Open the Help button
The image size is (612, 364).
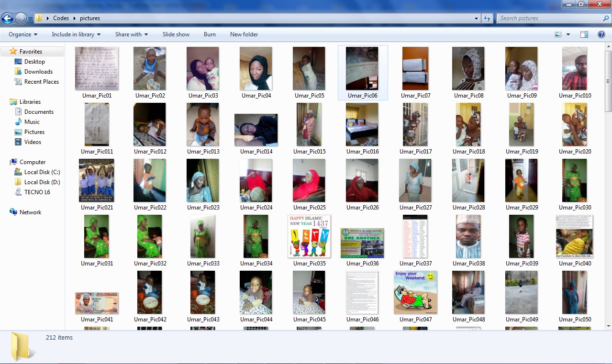601,34
